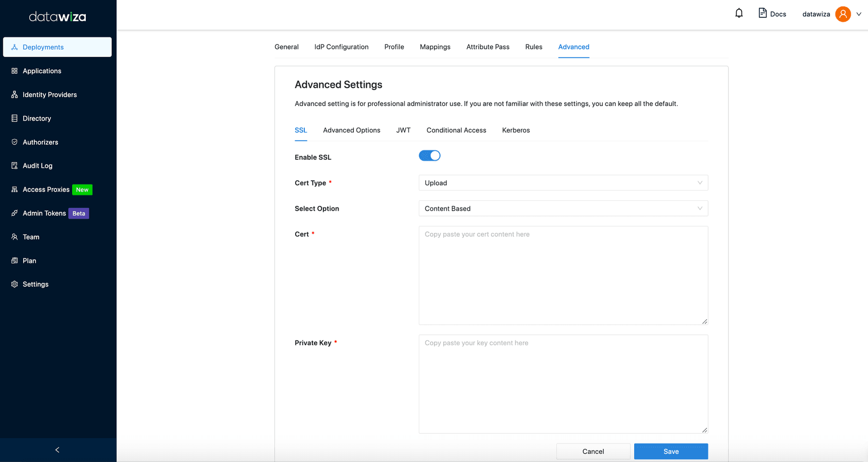Open the Audit Log icon

click(15, 166)
